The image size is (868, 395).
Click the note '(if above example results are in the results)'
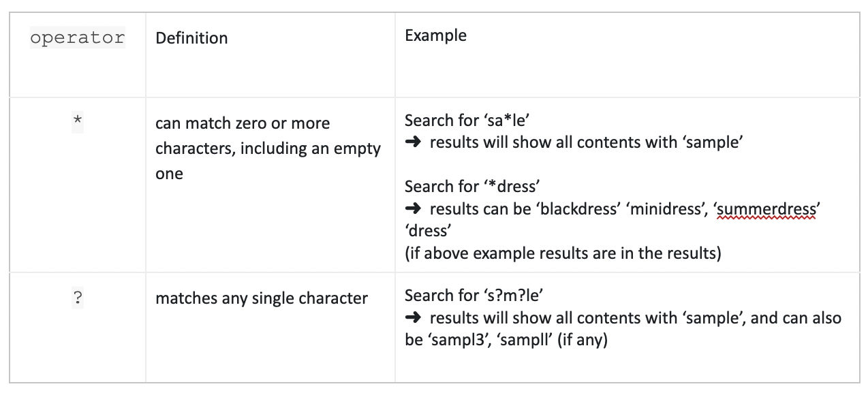pos(563,253)
